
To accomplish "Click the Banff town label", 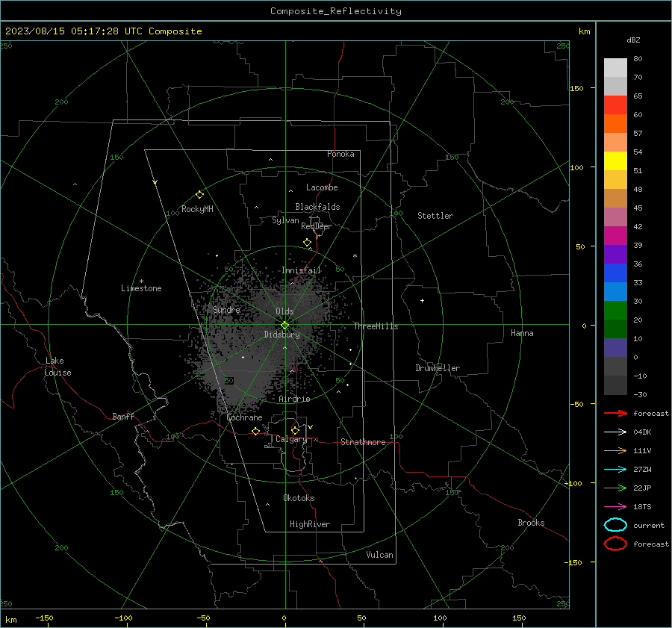I will (x=123, y=416).
